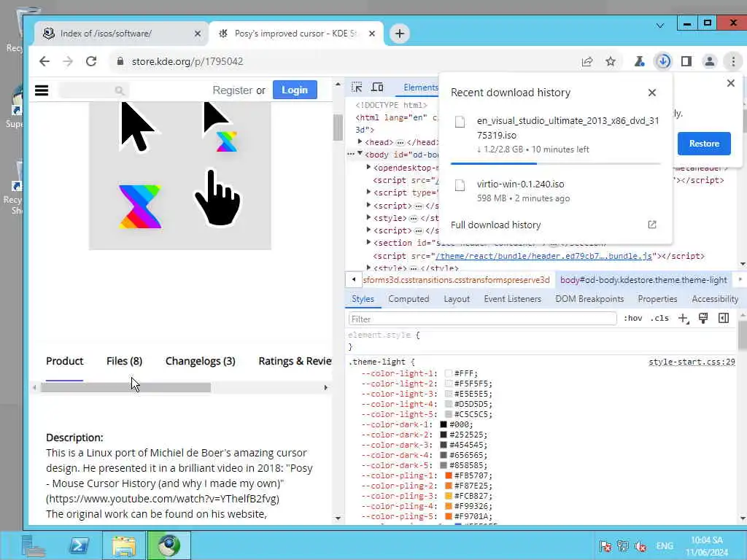Toggle the DevTools device toolbar icon
This screenshot has height=560, width=747.
(377, 87)
